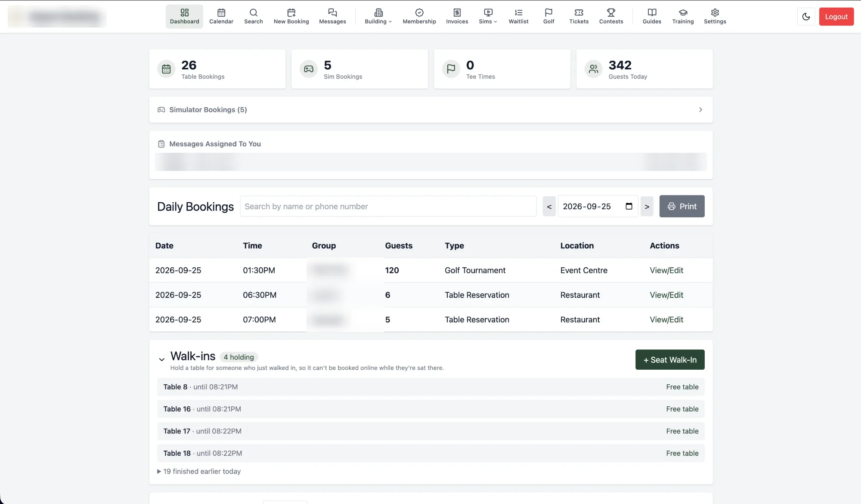Open the Invoices section

(457, 17)
